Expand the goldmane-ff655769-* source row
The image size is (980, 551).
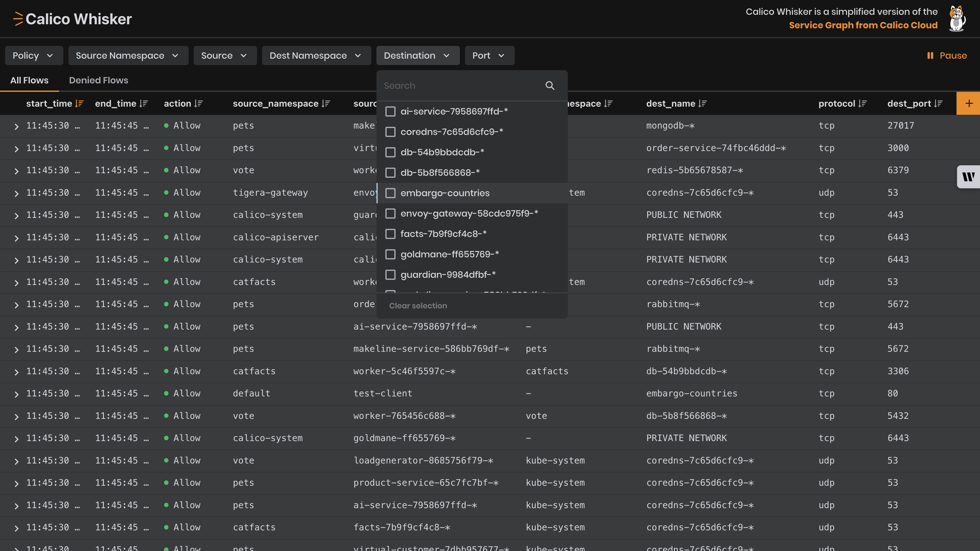pyautogui.click(x=16, y=439)
